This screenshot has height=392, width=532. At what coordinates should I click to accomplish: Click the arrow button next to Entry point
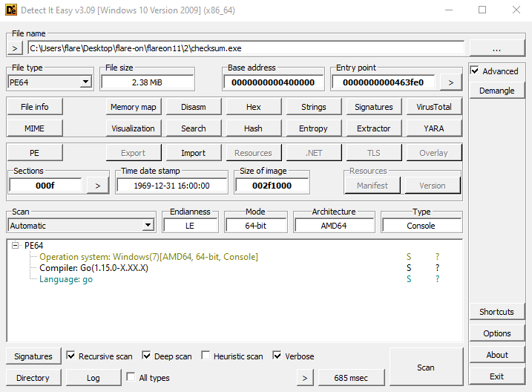tap(450, 82)
